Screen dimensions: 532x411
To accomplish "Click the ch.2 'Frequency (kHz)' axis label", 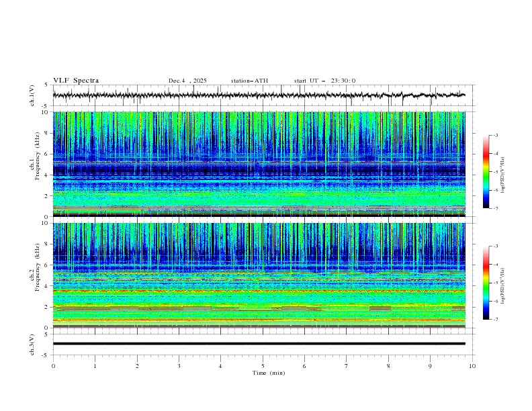I will tap(38, 267).
